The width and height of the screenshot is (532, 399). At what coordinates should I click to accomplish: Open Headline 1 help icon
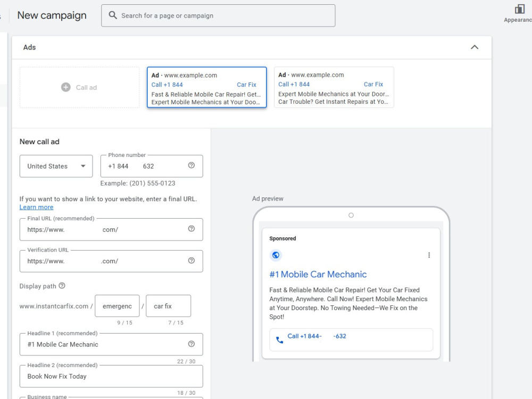(x=192, y=344)
